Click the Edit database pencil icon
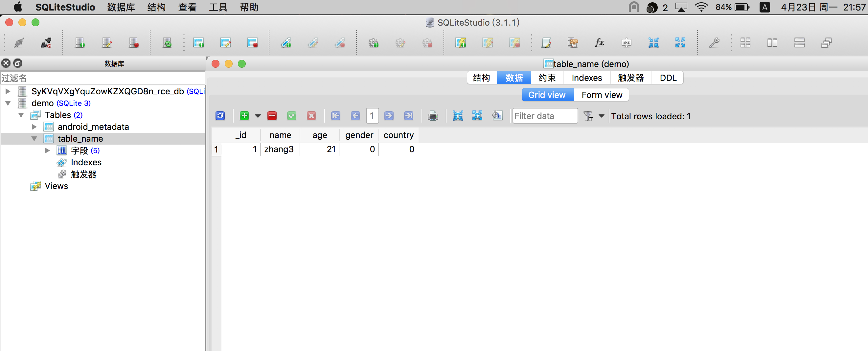Image resolution: width=868 pixels, height=351 pixels. [107, 43]
